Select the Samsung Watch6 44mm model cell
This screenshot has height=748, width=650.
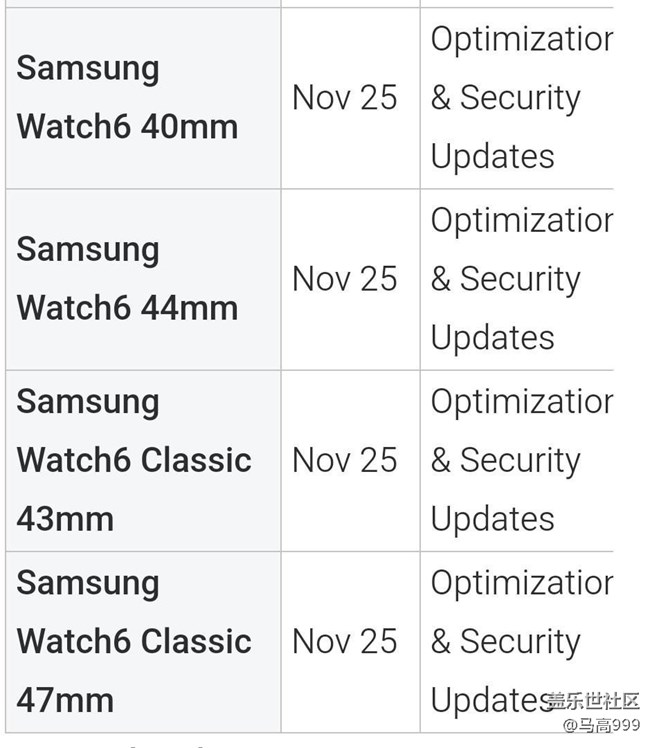[x=128, y=279]
